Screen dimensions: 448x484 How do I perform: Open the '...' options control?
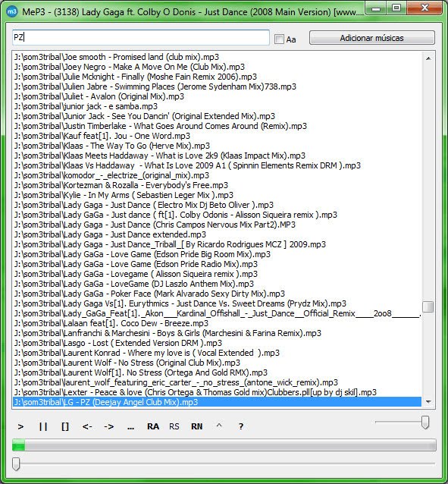(130, 427)
